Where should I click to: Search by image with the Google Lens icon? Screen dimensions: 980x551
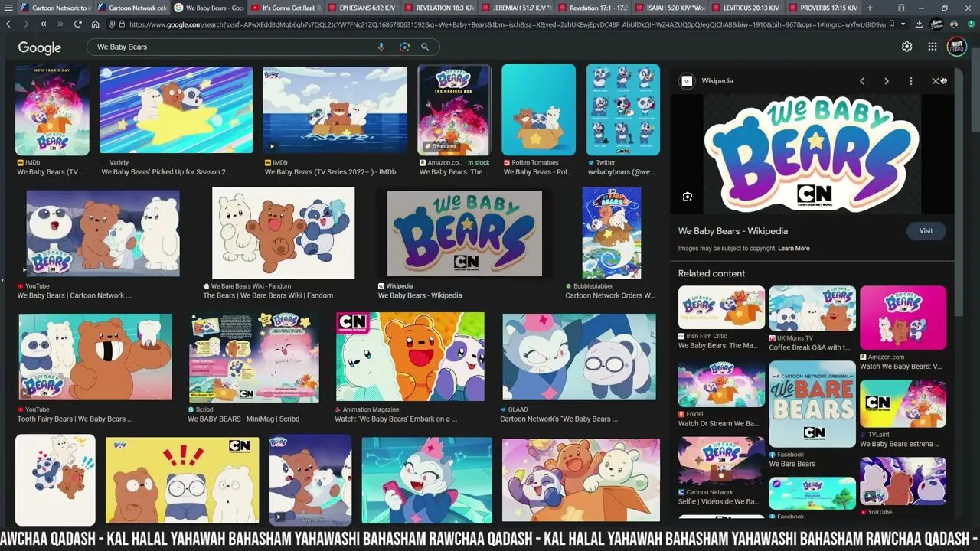point(404,47)
